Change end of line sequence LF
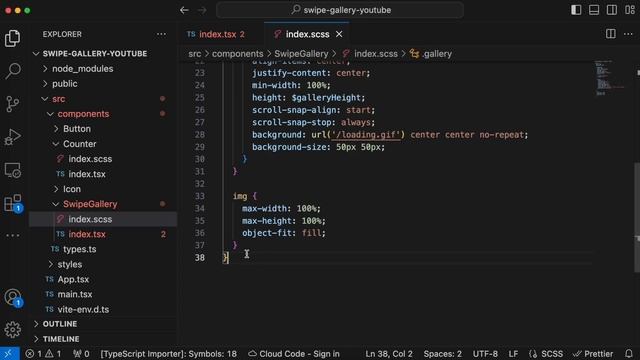 pyautogui.click(x=513, y=353)
